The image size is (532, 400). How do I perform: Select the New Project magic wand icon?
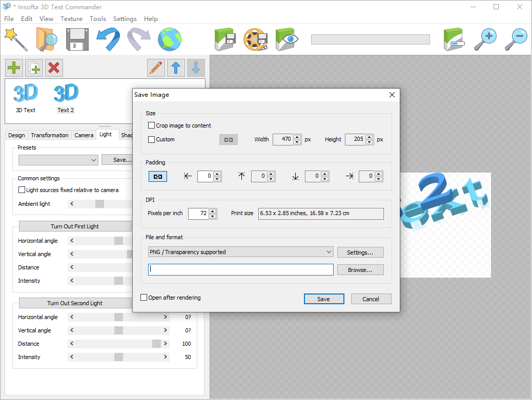click(15, 39)
